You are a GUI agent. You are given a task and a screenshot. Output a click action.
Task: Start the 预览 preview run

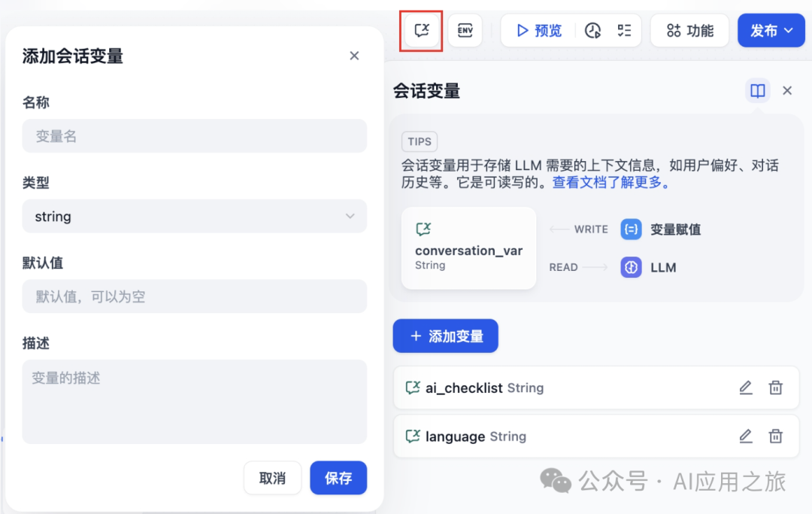point(539,31)
